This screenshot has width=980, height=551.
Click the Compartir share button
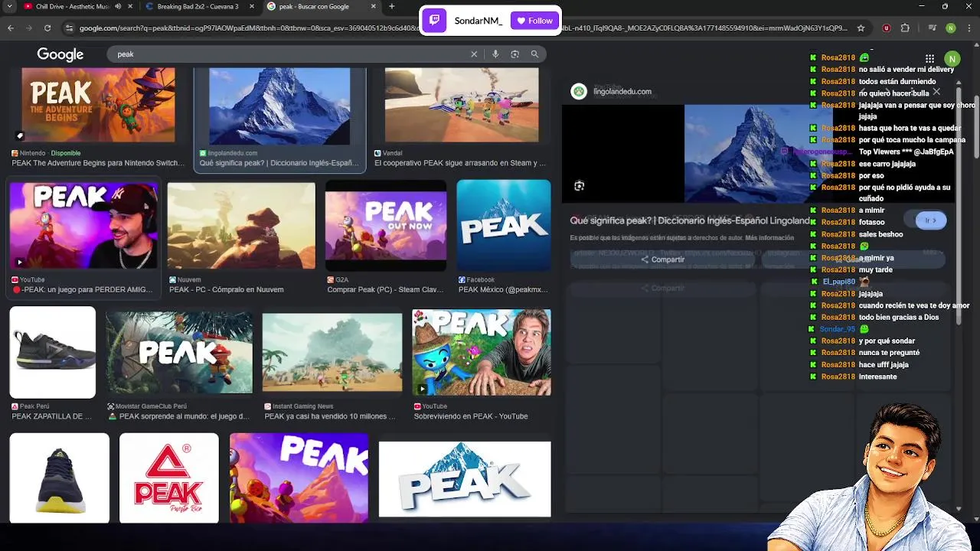[x=663, y=259]
